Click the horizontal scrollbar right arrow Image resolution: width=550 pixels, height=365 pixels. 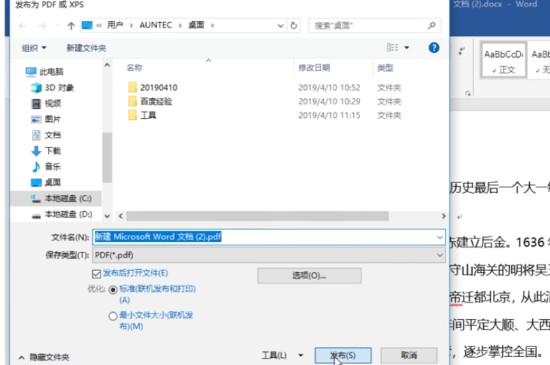point(443,216)
